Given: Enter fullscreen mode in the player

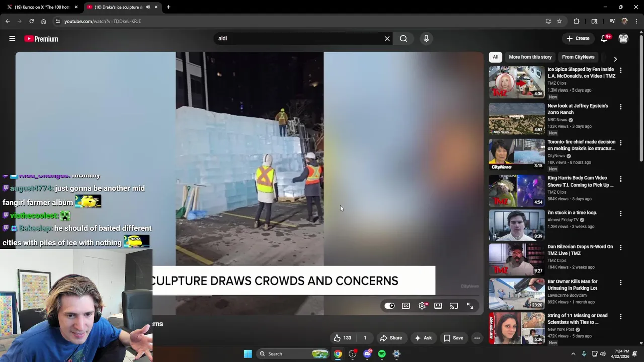Looking at the screenshot, I should click(470, 306).
